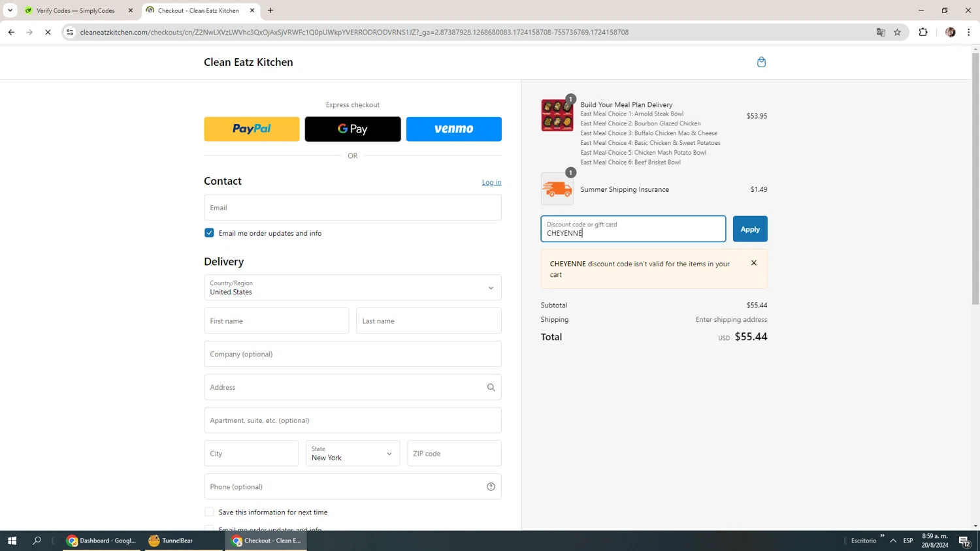The width and height of the screenshot is (980, 551).
Task: Open the taskbar clock and date
Action: (935, 541)
